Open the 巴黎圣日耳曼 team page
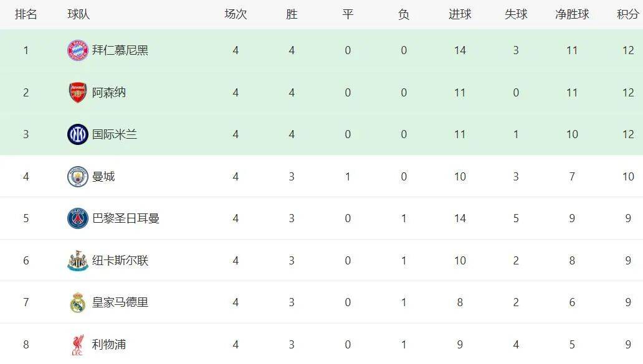The image size is (643, 364). coord(126,218)
